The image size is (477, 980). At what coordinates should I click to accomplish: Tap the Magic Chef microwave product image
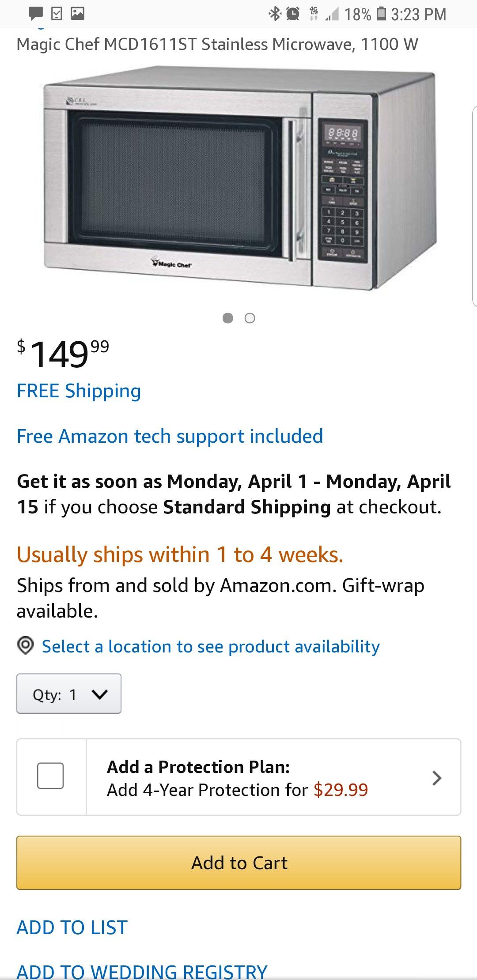pos(241,179)
